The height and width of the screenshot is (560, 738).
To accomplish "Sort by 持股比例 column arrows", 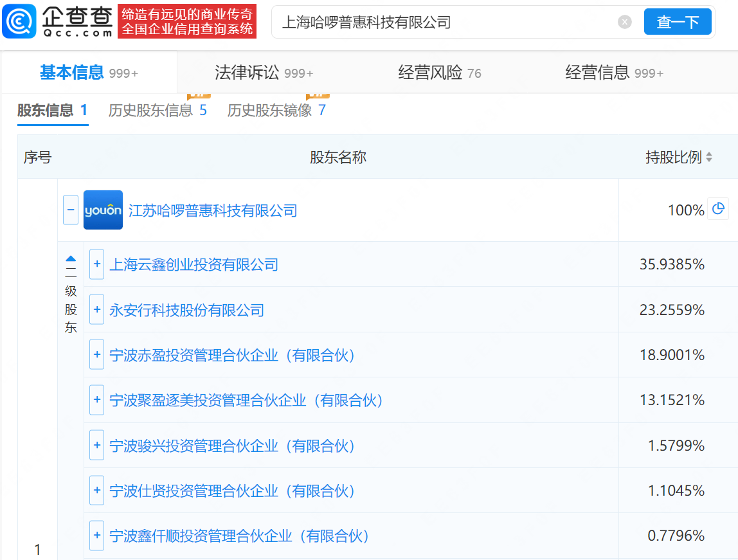I will tap(709, 158).
